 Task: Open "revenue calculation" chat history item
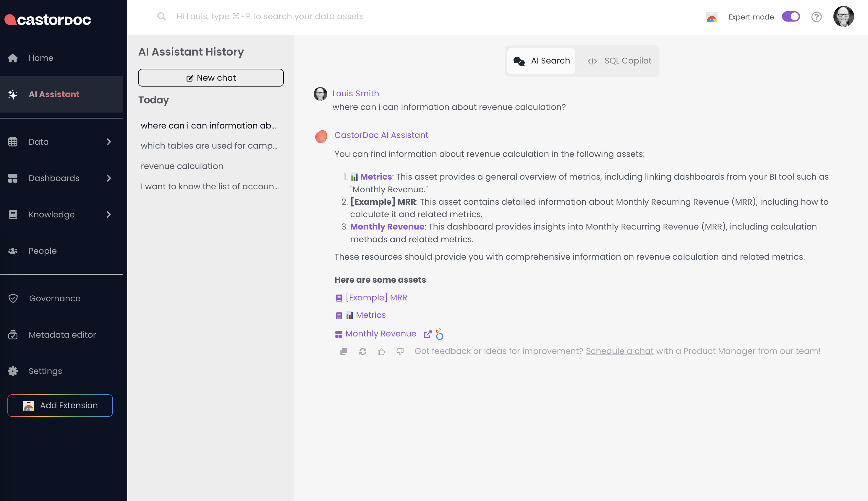click(x=182, y=166)
